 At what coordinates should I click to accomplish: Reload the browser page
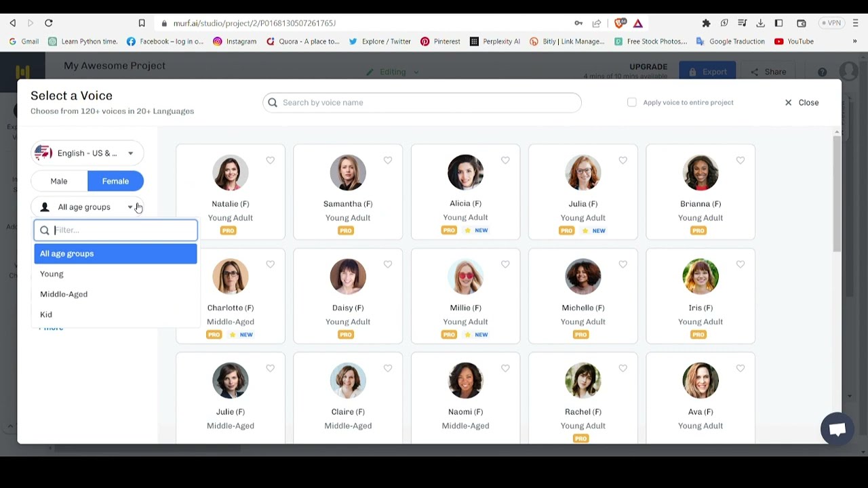(x=49, y=23)
